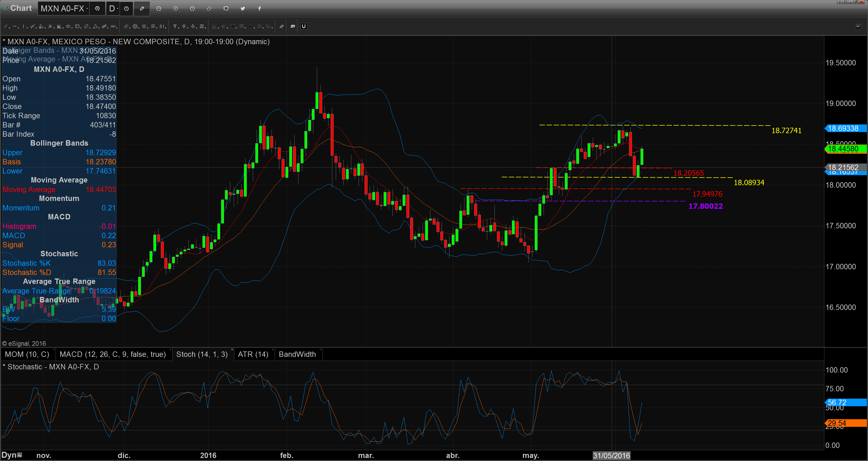Close the Stoch (14, 1, 3) tab
The height and width of the screenshot is (461, 868).
tap(232, 350)
